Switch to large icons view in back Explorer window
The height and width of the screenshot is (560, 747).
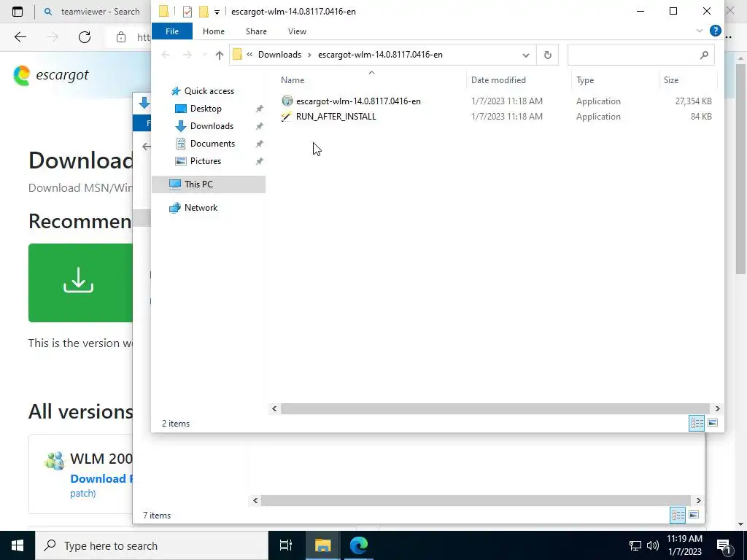click(694, 515)
